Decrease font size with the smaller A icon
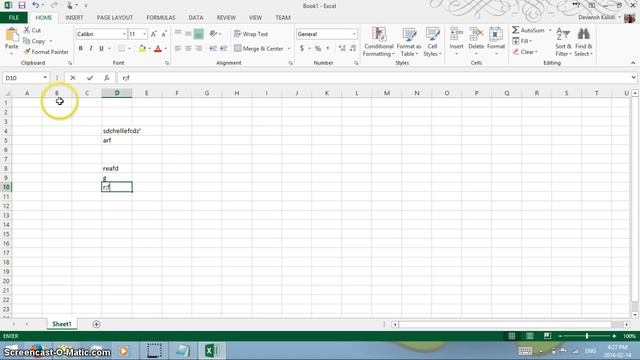The width and height of the screenshot is (640, 360). (164, 34)
